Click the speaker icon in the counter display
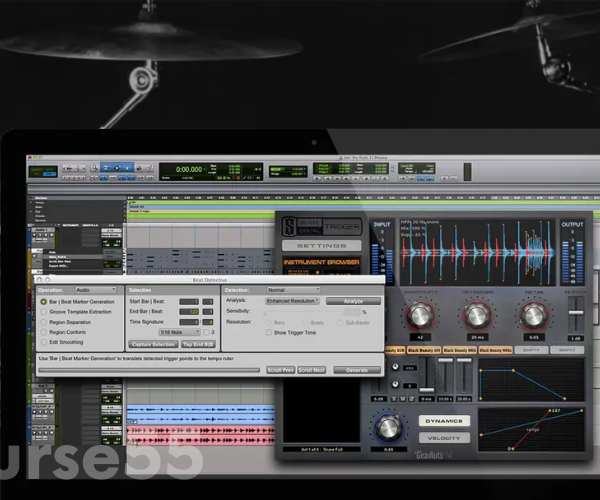 [258, 169]
